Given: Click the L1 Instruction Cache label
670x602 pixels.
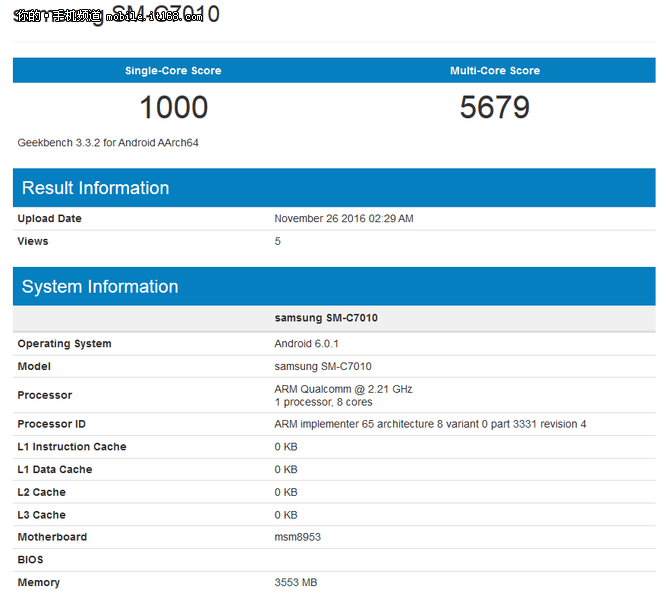Looking at the screenshot, I should [72, 446].
